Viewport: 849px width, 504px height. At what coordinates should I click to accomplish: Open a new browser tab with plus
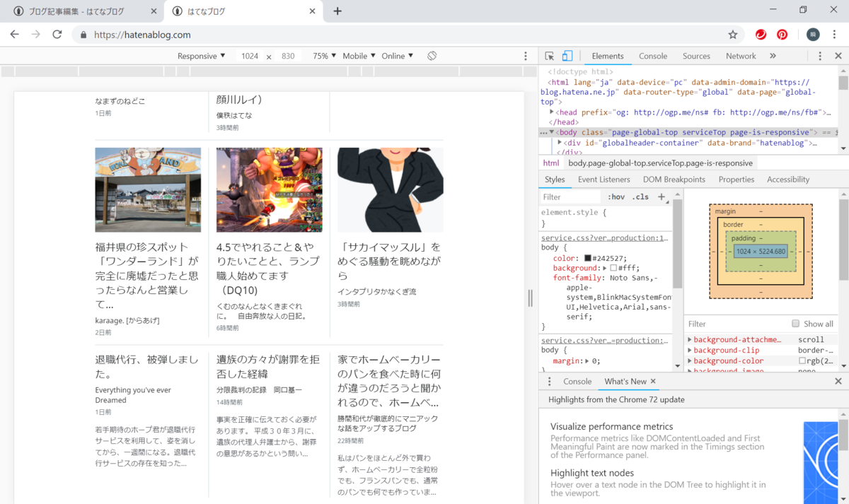[337, 11]
